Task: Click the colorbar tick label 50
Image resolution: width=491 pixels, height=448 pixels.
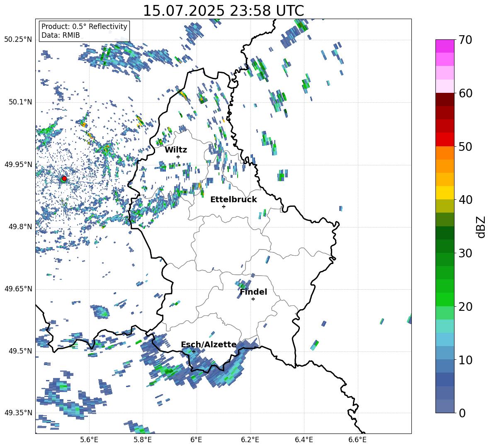Action: pos(465,146)
